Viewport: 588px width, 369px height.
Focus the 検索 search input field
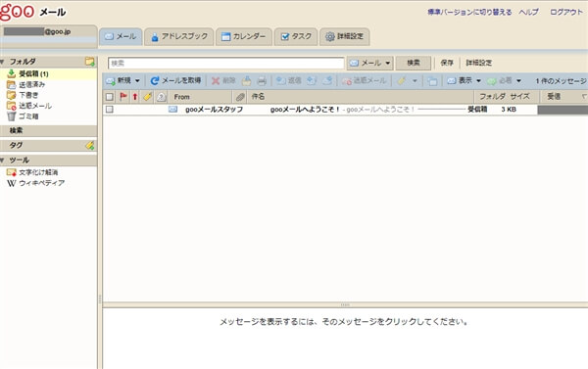[x=225, y=63]
